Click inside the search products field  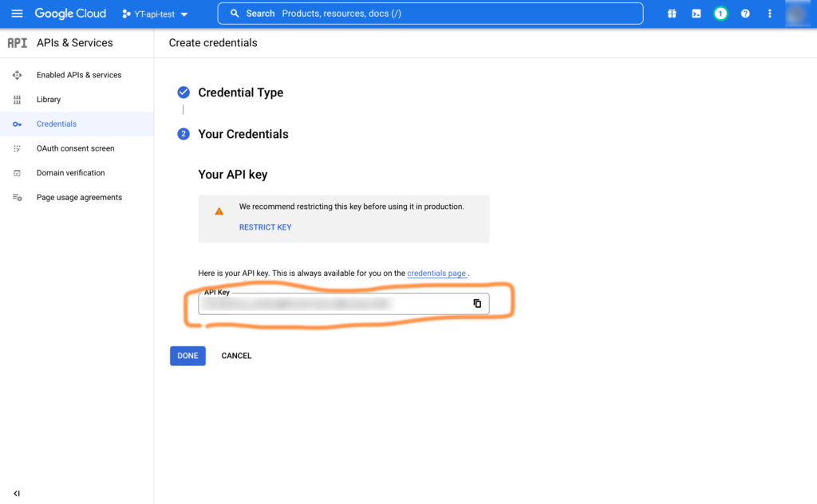(431, 14)
